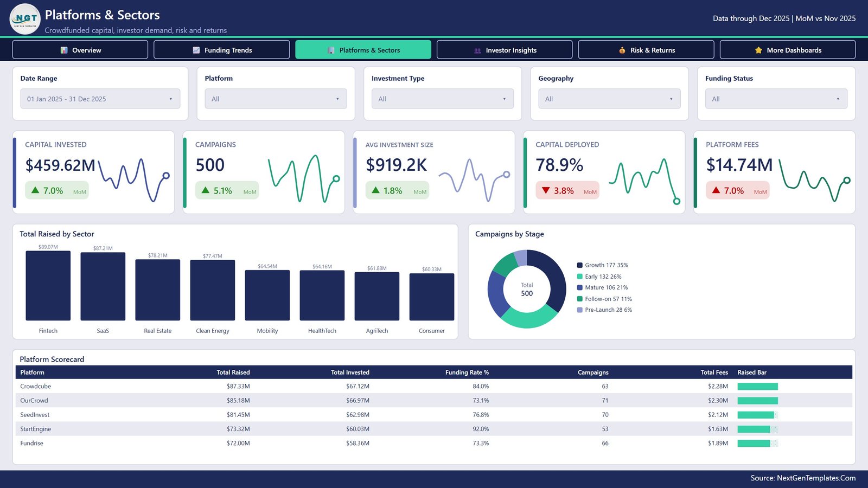Click the Growth legend color swatch
Viewport: 868px width, 488px height.
click(x=580, y=265)
